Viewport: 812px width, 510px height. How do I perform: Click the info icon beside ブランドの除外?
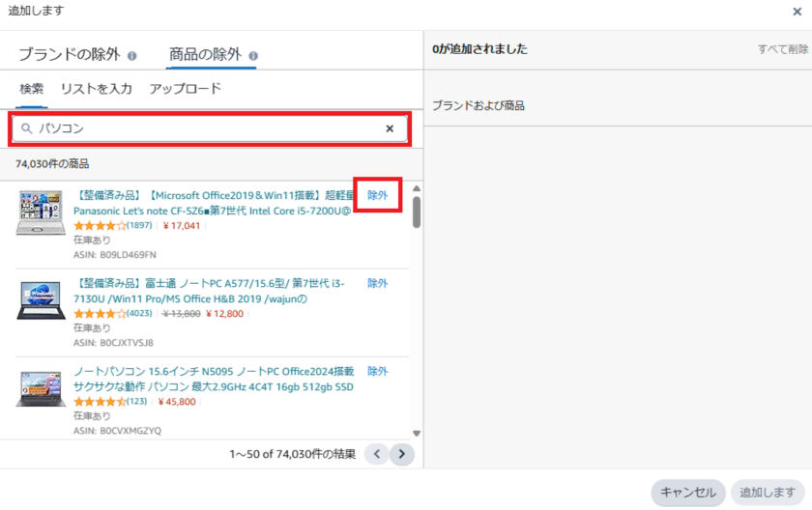coord(132,55)
